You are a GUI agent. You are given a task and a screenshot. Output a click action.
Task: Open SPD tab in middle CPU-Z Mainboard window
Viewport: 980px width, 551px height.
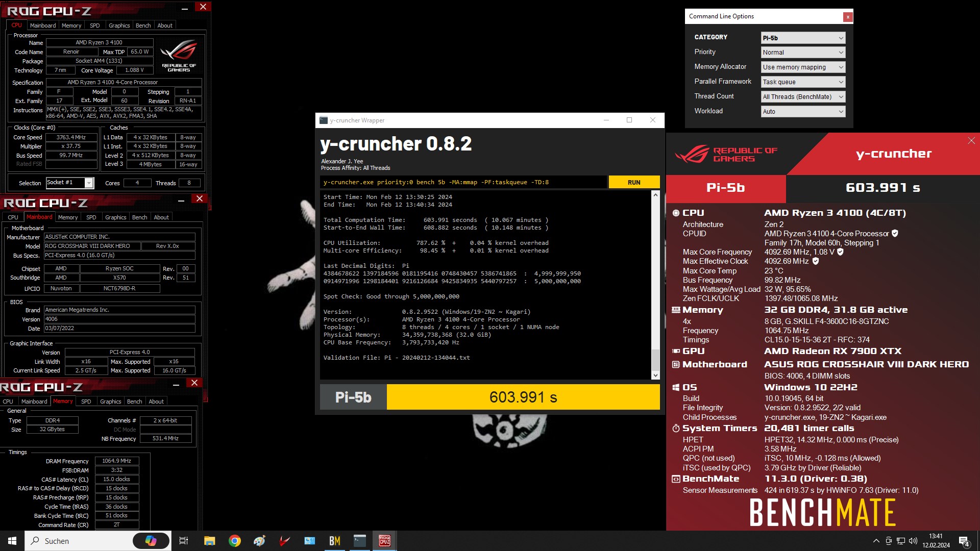coord(91,217)
